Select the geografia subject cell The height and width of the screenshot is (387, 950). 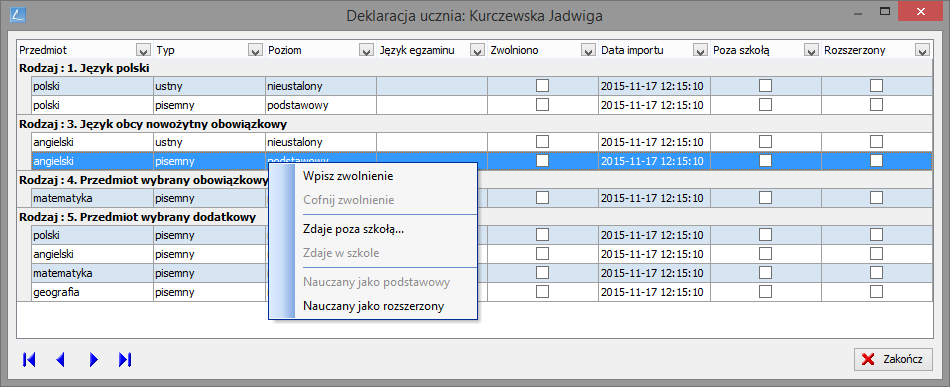pyautogui.click(x=91, y=292)
